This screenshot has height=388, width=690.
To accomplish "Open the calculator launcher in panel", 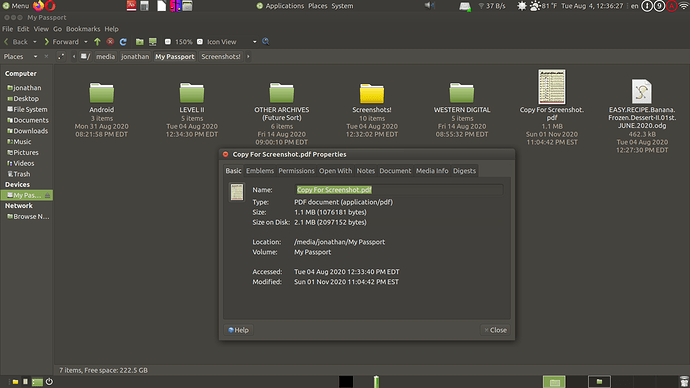I will [x=144, y=6].
